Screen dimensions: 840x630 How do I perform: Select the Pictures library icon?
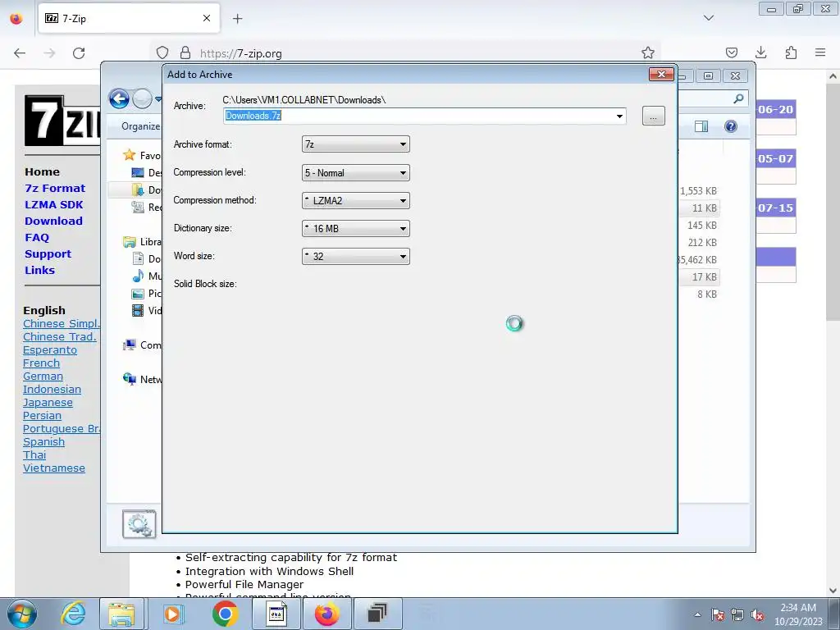point(138,294)
